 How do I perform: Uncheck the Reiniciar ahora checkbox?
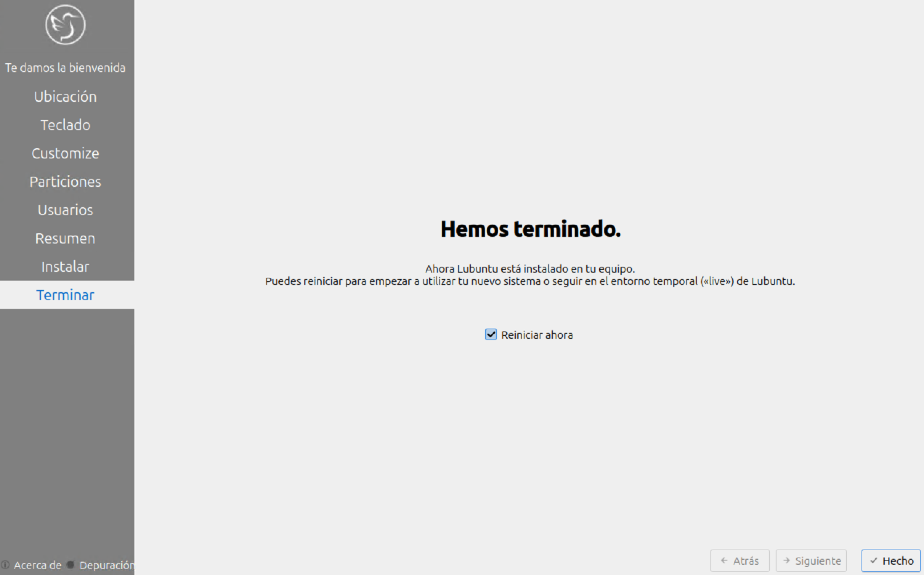[491, 335]
